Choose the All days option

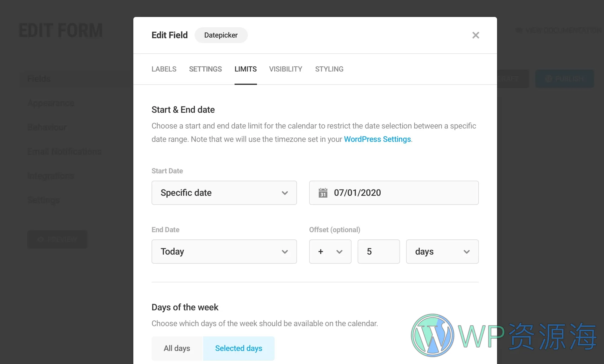tap(177, 349)
